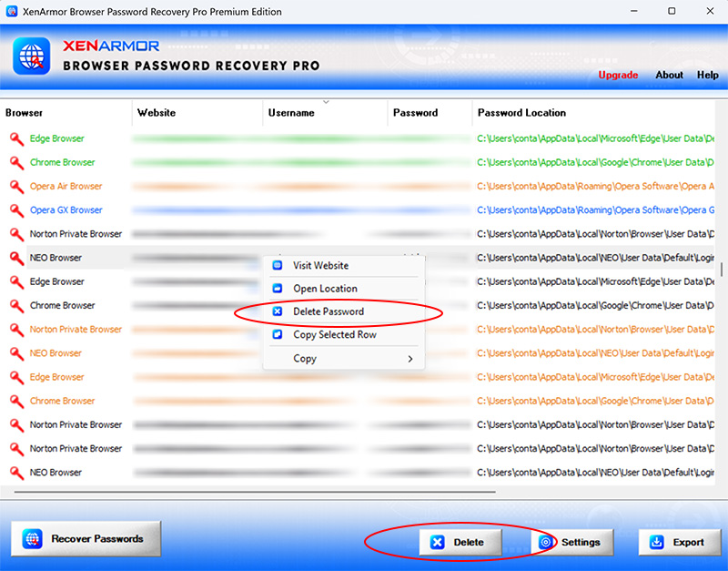Open the Help link
The image size is (728, 571).
707,76
